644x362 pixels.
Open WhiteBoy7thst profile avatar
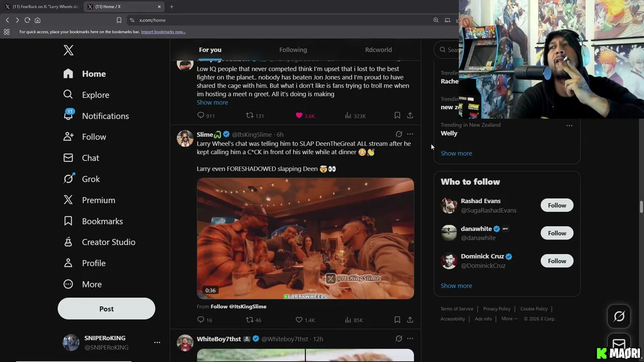click(x=185, y=343)
